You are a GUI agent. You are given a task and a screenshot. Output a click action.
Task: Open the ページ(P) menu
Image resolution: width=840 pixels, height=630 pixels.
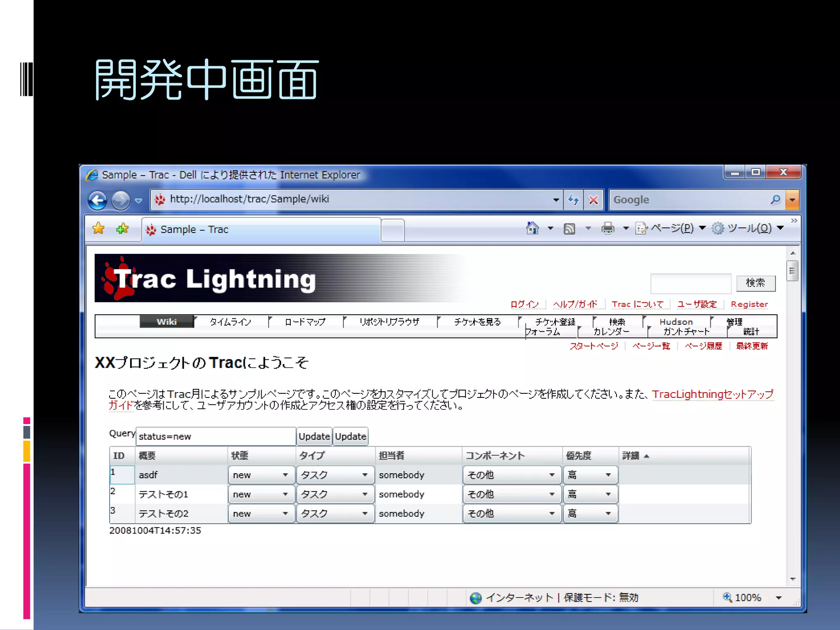tap(670, 228)
